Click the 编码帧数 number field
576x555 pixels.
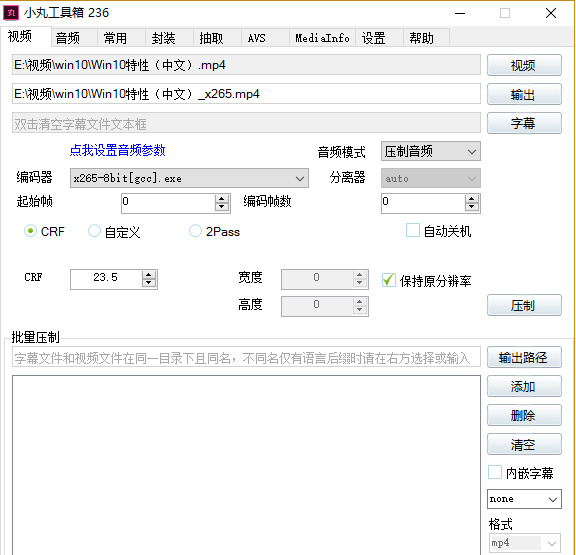(x=423, y=203)
